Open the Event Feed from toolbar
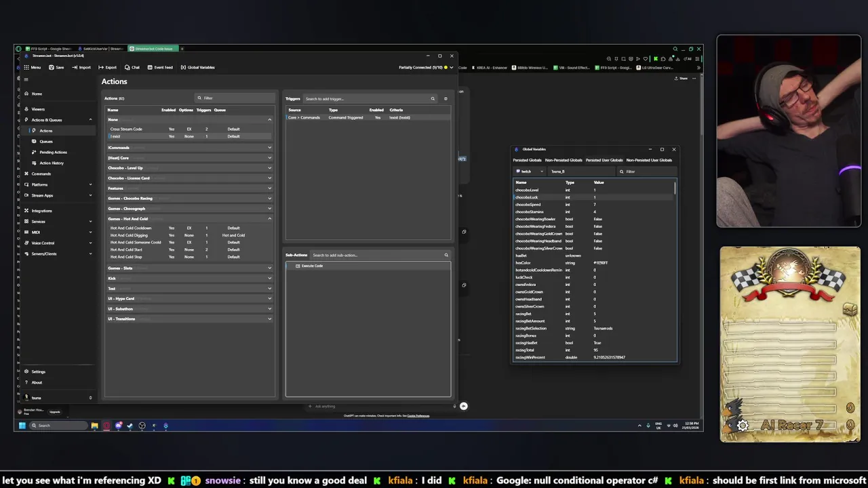Screen dimensions: 868x488 point(159,67)
